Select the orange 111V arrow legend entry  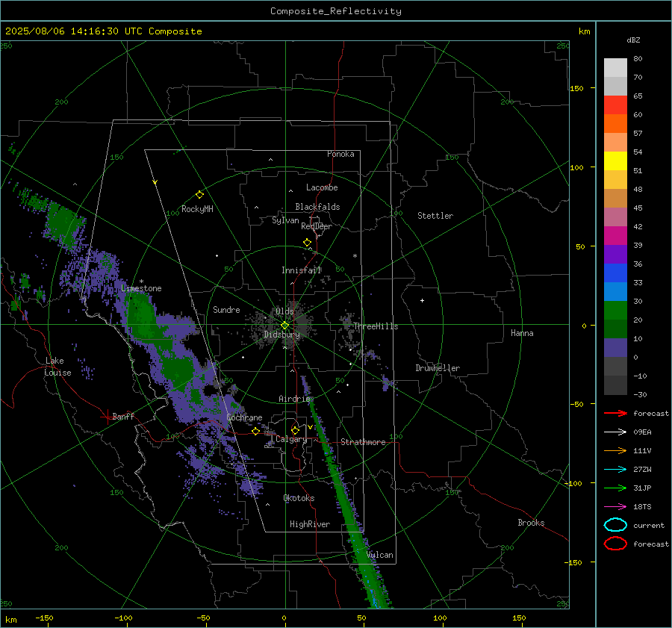pos(615,450)
